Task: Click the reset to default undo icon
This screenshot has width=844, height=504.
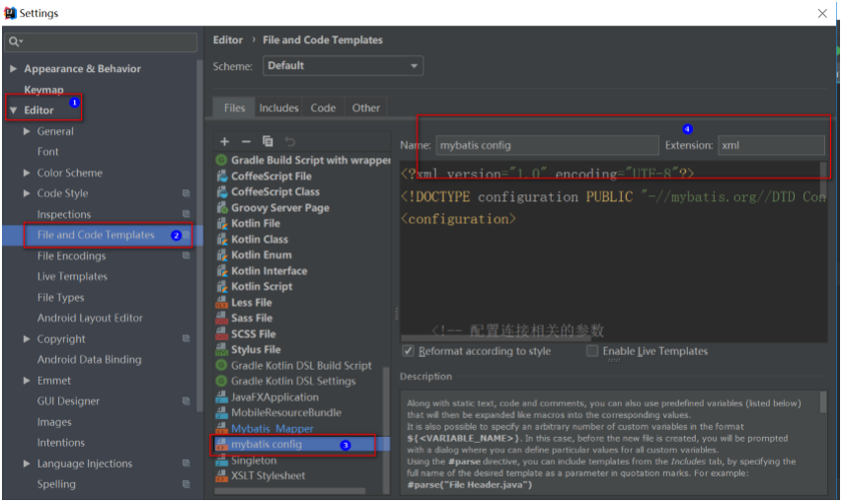Action: [290, 142]
